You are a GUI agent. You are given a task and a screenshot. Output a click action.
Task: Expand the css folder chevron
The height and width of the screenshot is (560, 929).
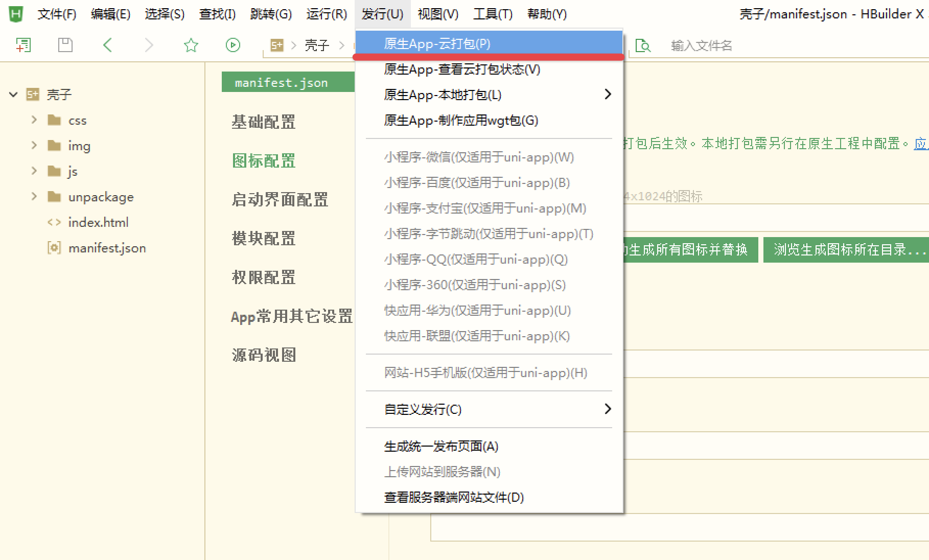coord(34,120)
